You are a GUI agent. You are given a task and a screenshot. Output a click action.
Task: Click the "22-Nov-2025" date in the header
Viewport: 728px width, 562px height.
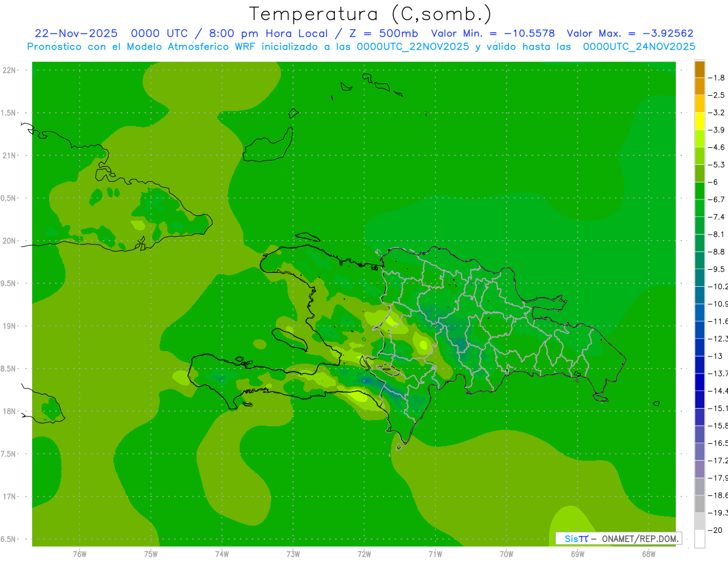pos(76,33)
